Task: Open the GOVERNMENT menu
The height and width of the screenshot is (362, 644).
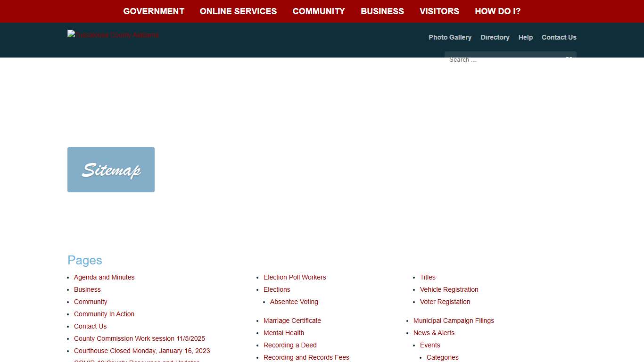Action: pos(154,11)
